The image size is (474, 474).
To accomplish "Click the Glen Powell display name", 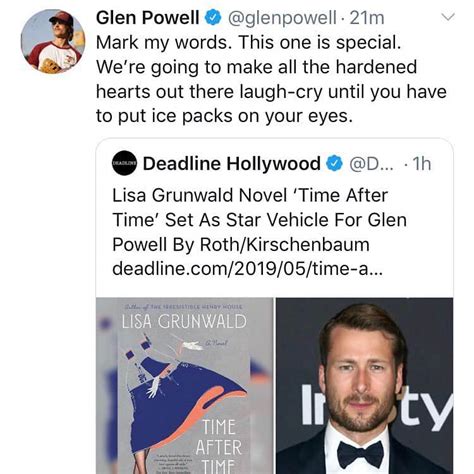I will click(x=148, y=18).
